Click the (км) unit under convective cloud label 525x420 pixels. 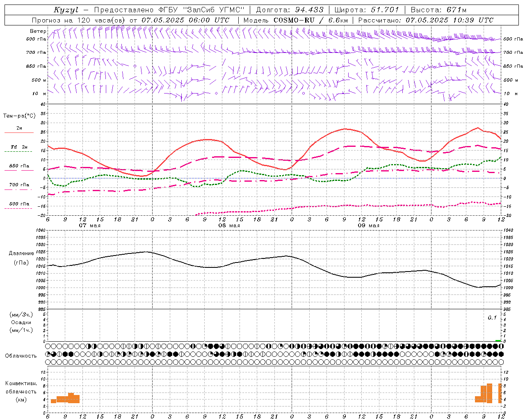[21, 399]
